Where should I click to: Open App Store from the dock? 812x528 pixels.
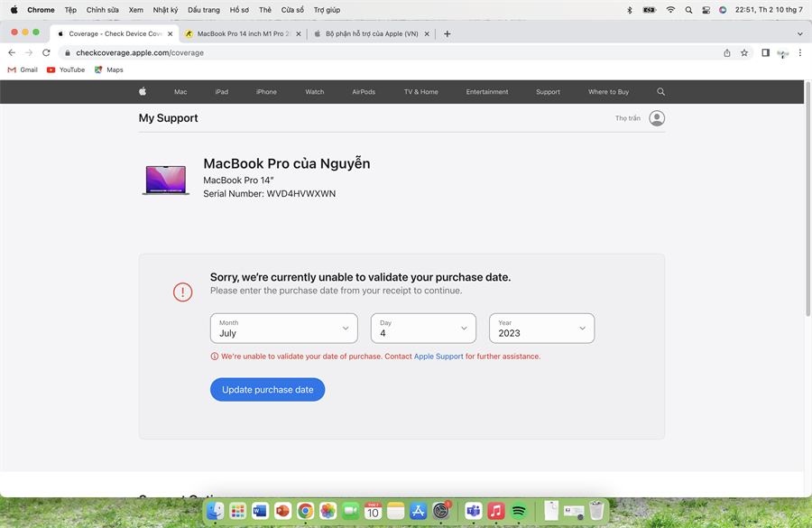[418, 511]
